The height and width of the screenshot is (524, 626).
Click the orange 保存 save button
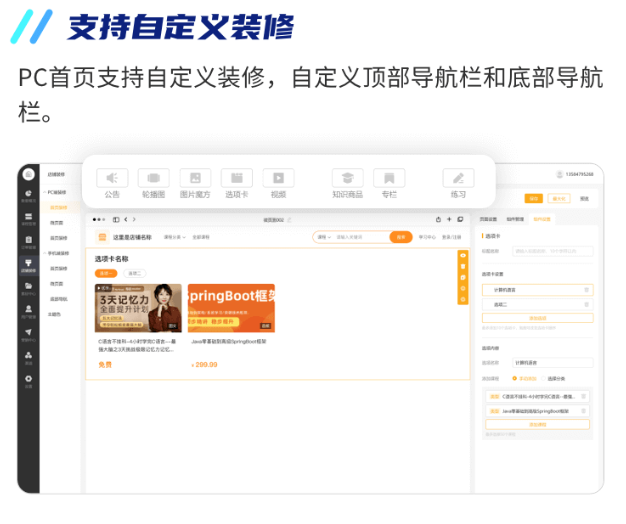click(533, 199)
